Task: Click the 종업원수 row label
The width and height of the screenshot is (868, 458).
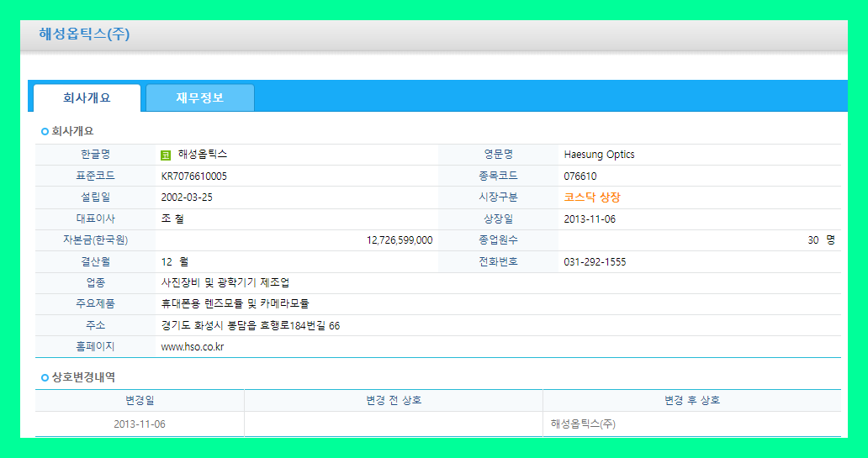Action: click(x=498, y=240)
